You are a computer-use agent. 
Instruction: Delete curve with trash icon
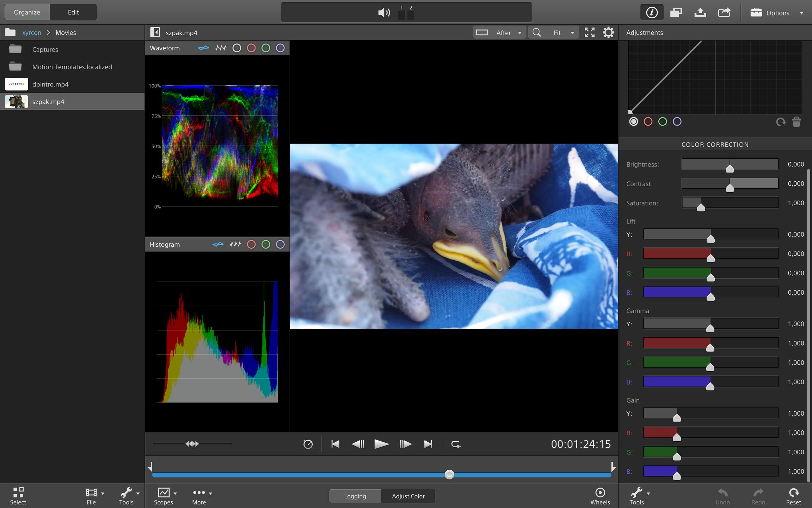pyautogui.click(x=796, y=122)
